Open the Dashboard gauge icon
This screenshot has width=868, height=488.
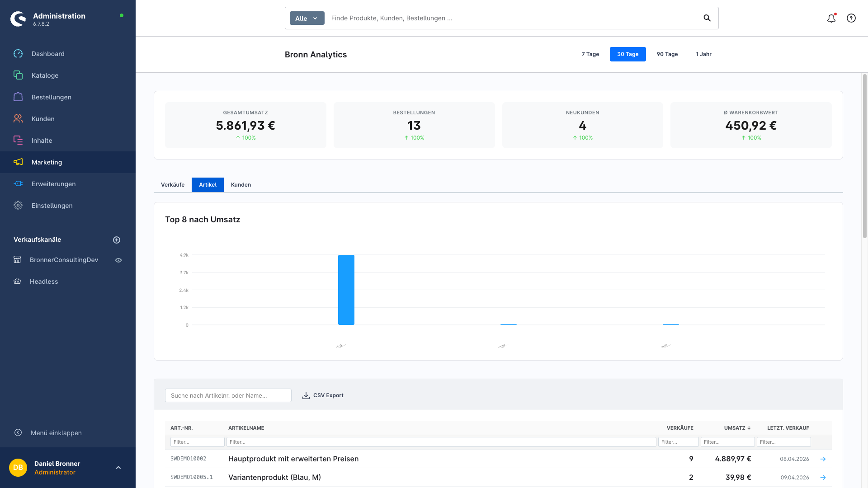(x=18, y=54)
